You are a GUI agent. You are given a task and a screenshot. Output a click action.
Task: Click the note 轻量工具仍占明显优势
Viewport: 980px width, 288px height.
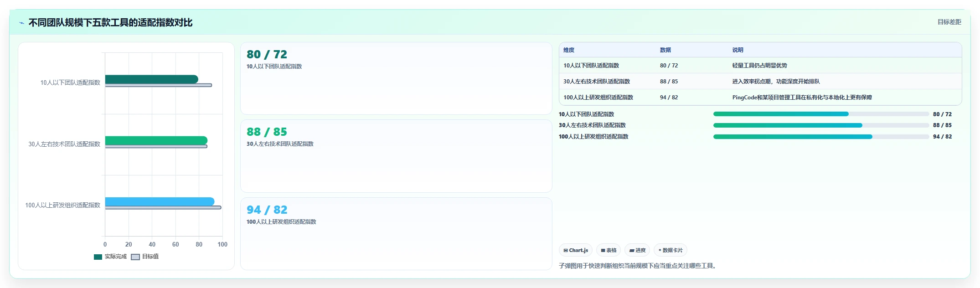tap(760, 66)
